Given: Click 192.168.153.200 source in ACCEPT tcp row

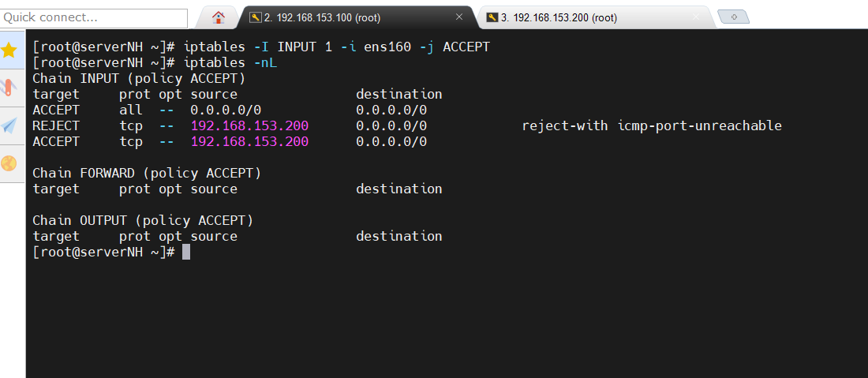Looking at the screenshot, I should click(x=249, y=142).
